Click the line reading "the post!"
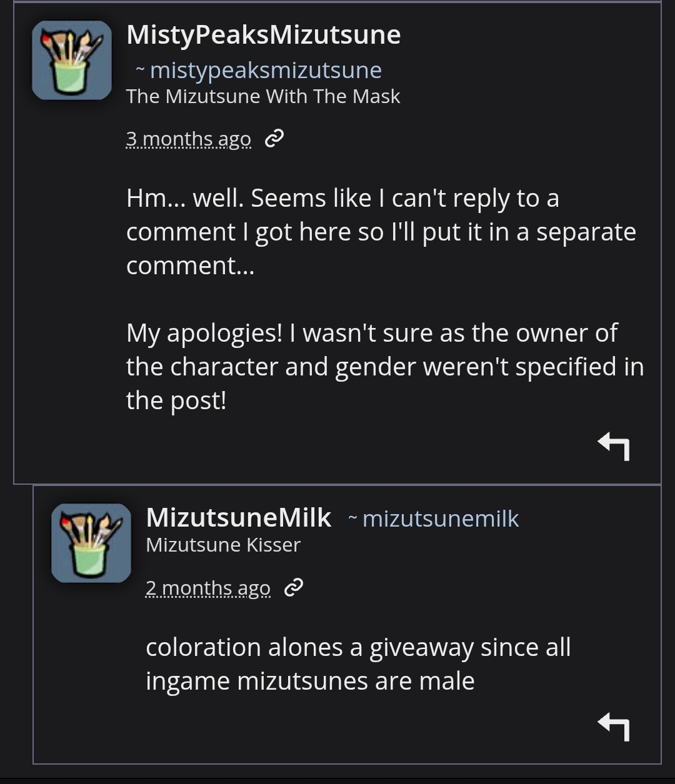This screenshot has height=784, width=675. [x=176, y=400]
